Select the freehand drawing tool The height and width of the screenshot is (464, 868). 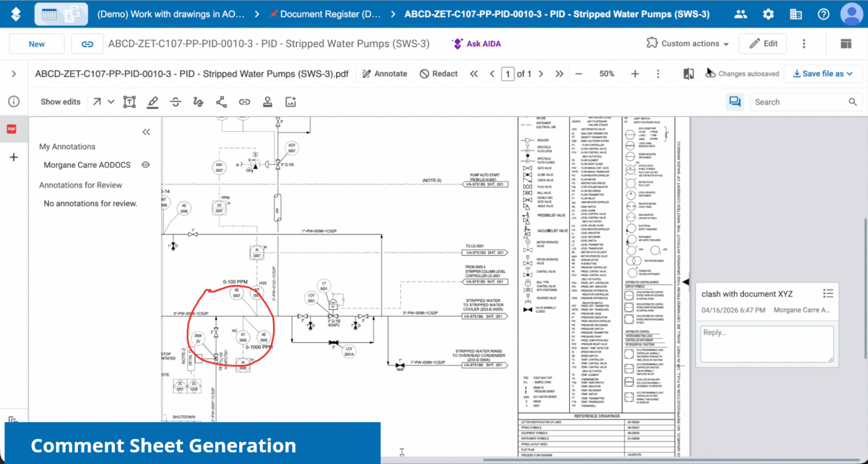198,102
